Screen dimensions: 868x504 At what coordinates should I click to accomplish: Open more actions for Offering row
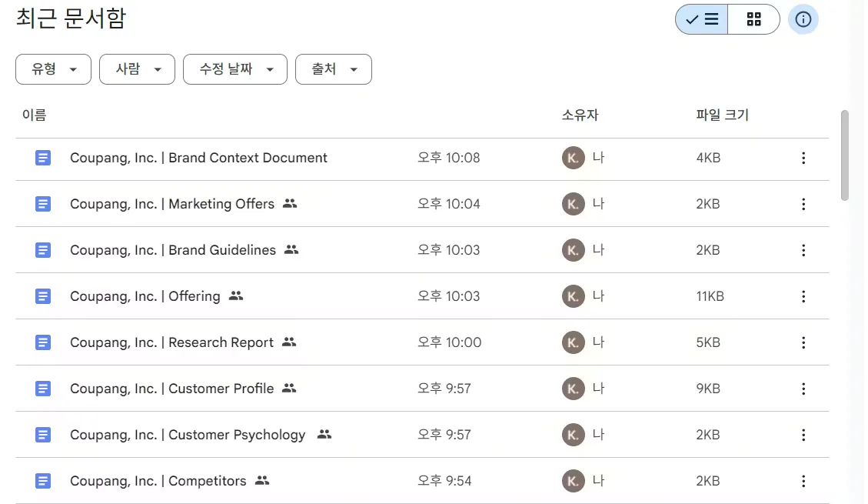(x=803, y=296)
